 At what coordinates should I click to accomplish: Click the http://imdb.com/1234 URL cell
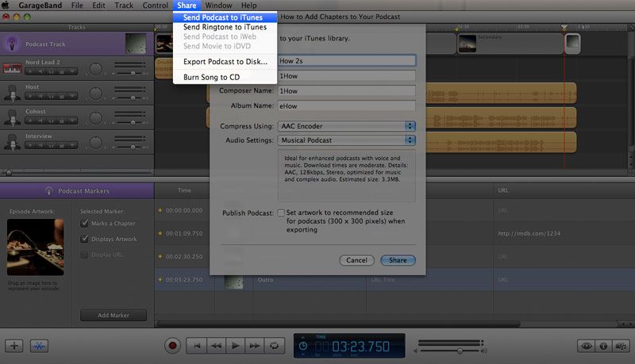coord(529,233)
